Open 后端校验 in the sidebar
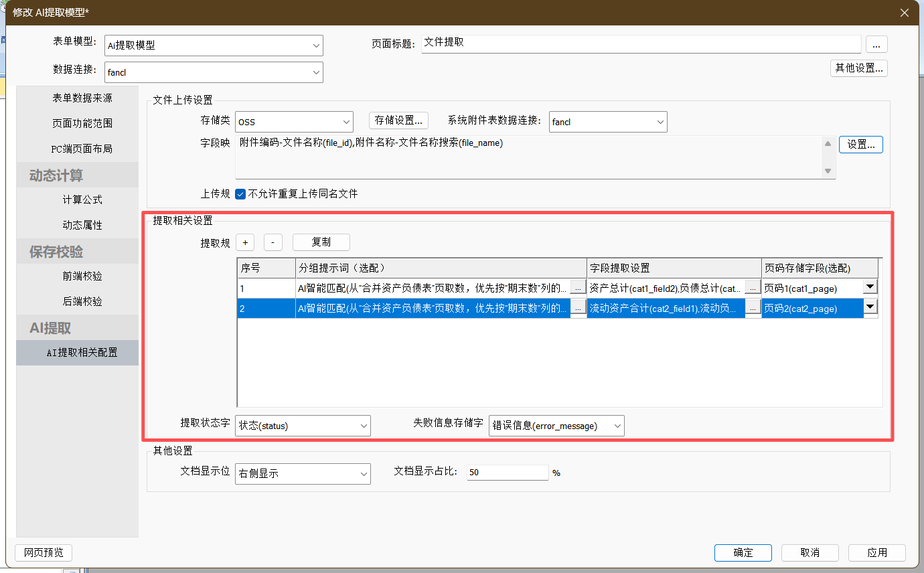The image size is (924, 573). click(x=82, y=302)
